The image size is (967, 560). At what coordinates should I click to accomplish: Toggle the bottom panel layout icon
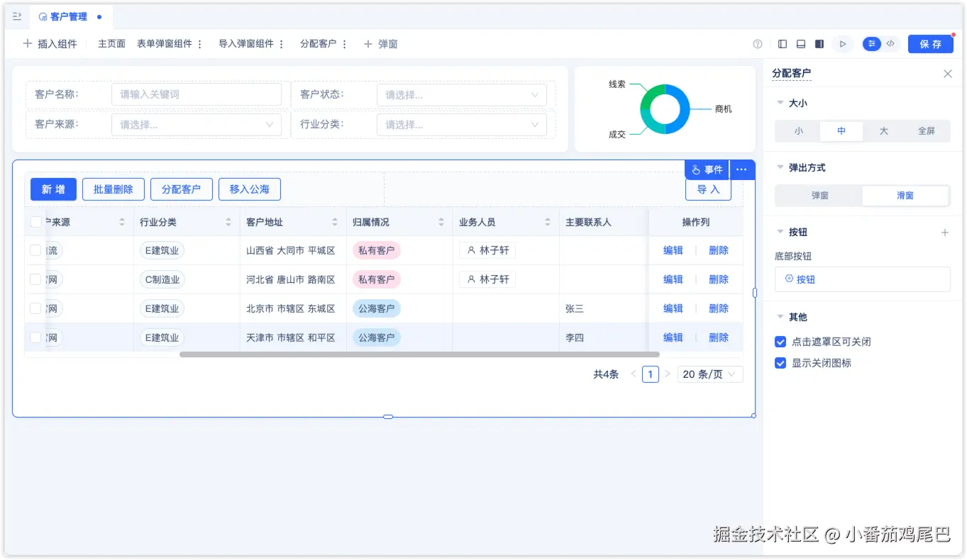(801, 44)
